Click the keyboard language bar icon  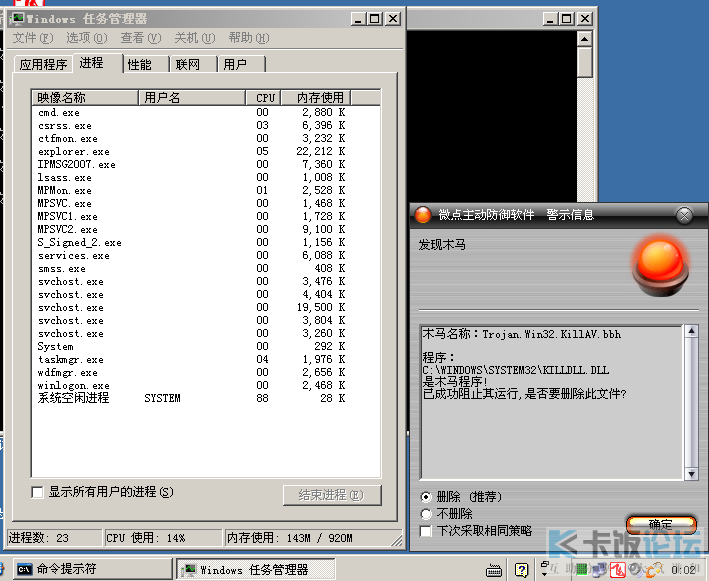pos(494,570)
